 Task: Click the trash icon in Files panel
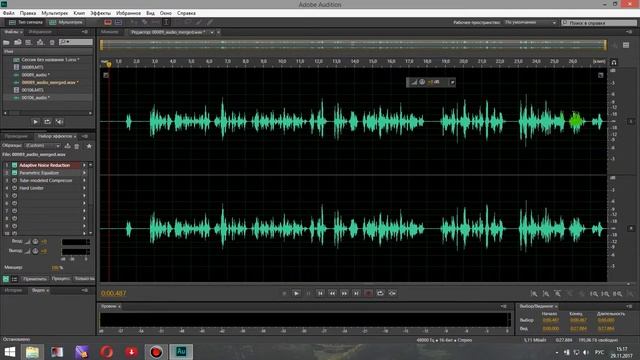click(52, 42)
